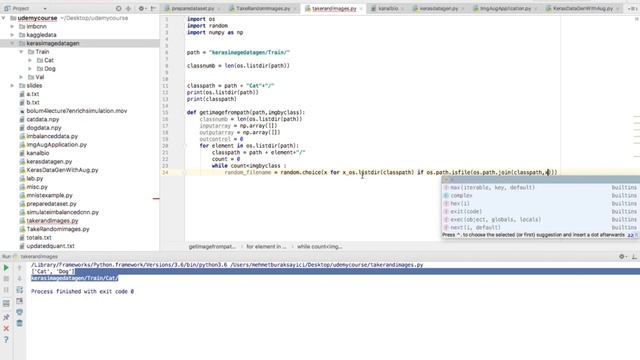640x360 pixels.
Task: Click the pause output icon in Run panel
Action: coord(6,290)
